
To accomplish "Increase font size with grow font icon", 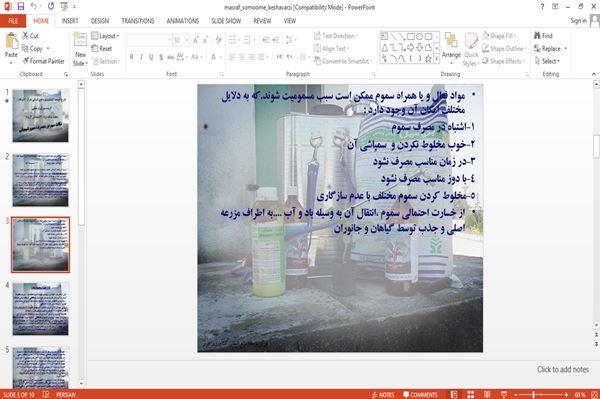I will click(x=196, y=40).
